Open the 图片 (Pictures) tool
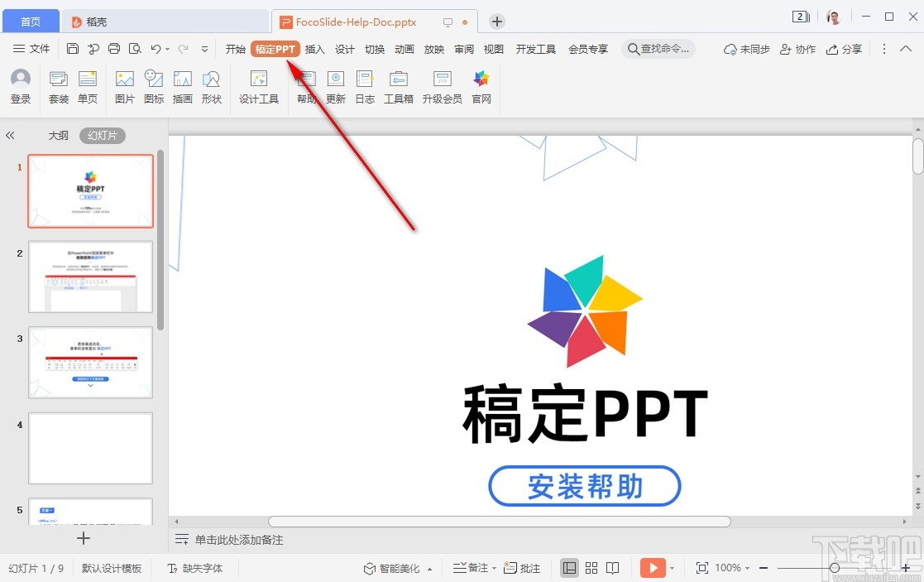Image resolution: width=924 pixels, height=582 pixels. pyautogui.click(x=124, y=85)
